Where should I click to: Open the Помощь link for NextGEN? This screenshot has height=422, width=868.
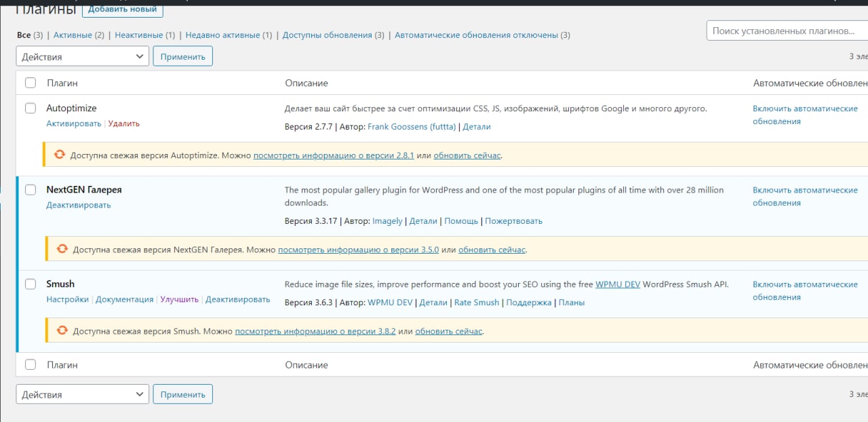pos(461,220)
